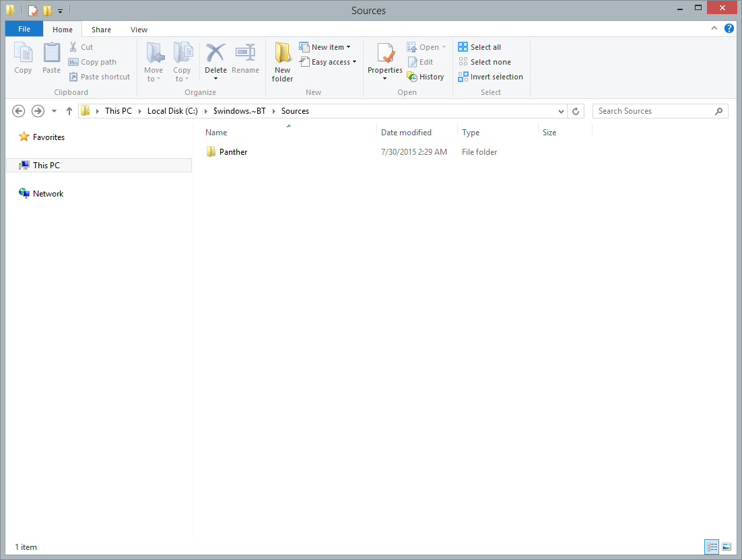Navigate to Local Disk (C:) in breadcrumb

tap(172, 111)
